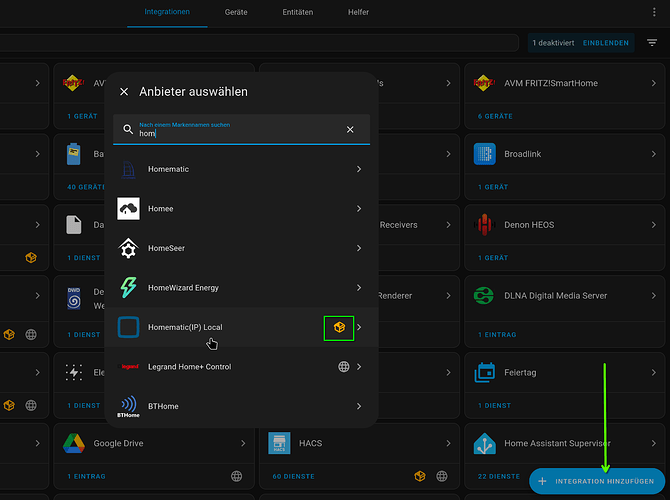Image resolution: width=670 pixels, height=500 pixels.
Task: Click the Google Drive integration icon
Action: [74, 443]
